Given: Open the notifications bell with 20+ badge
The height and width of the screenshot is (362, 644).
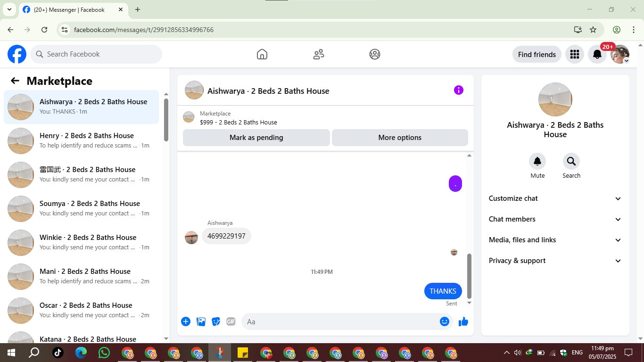Looking at the screenshot, I should click(x=597, y=54).
